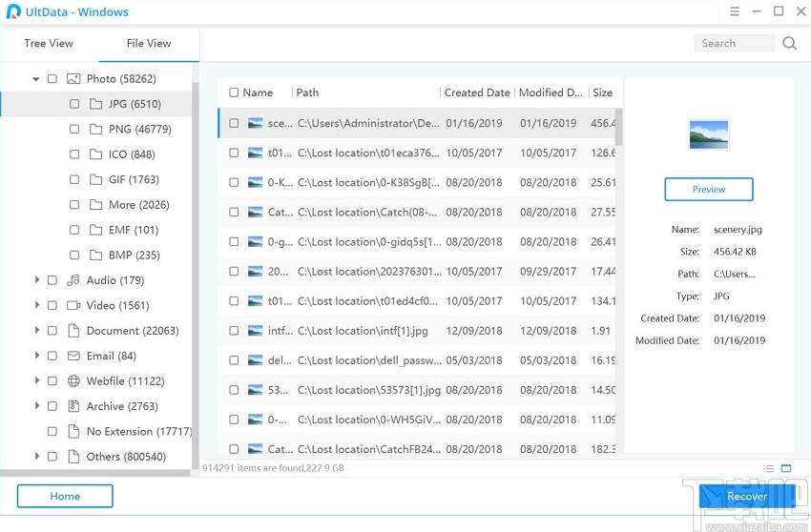Click the ICO folder icon

point(95,154)
